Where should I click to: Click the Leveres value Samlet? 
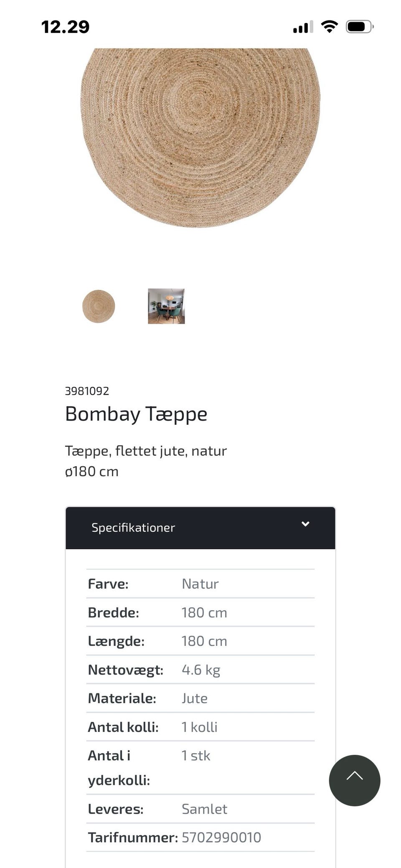(205, 809)
